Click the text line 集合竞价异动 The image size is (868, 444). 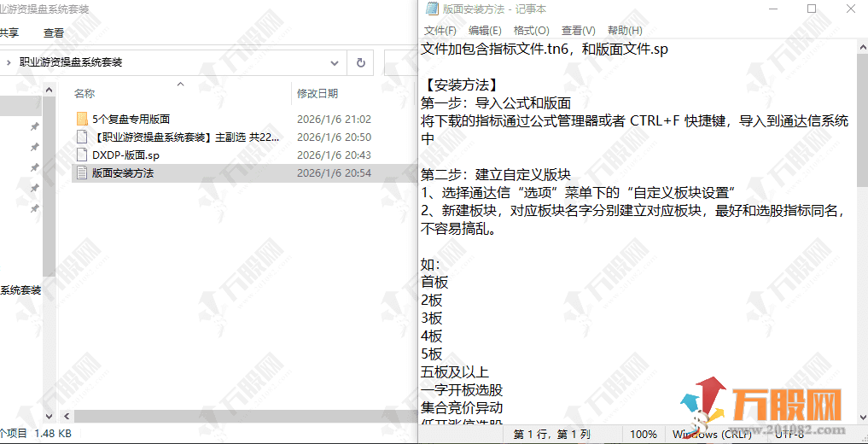(x=462, y=408)
